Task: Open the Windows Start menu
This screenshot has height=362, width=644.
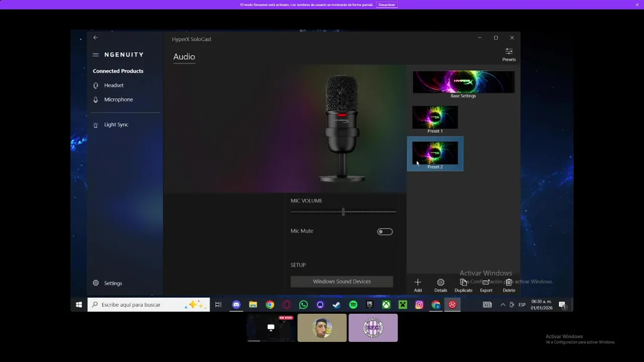Action: (x=79, y=305)
